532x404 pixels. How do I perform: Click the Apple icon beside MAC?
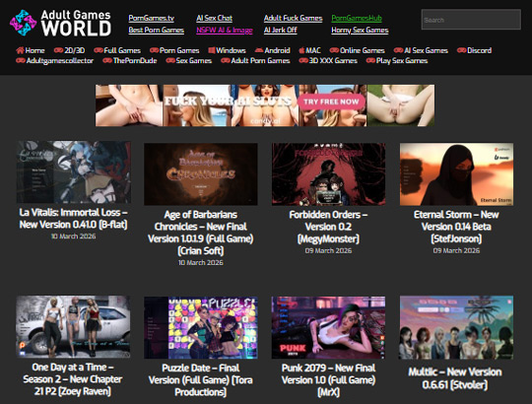tap(301, 50)
